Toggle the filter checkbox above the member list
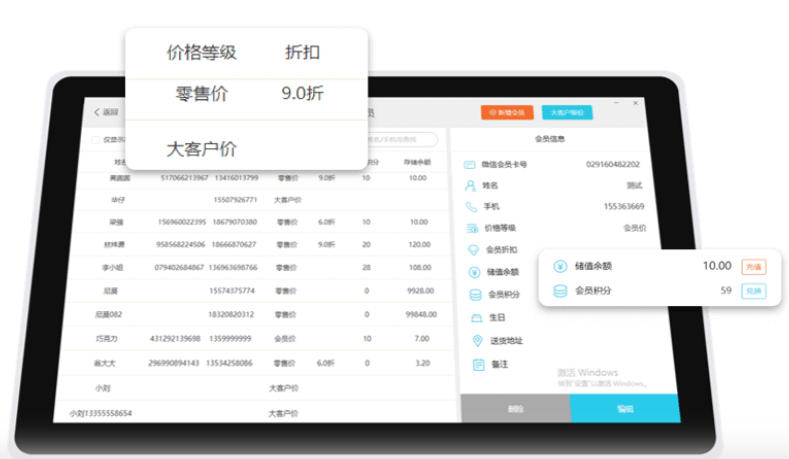This screenshot has width=789, height=459. [x=96, y=140]
